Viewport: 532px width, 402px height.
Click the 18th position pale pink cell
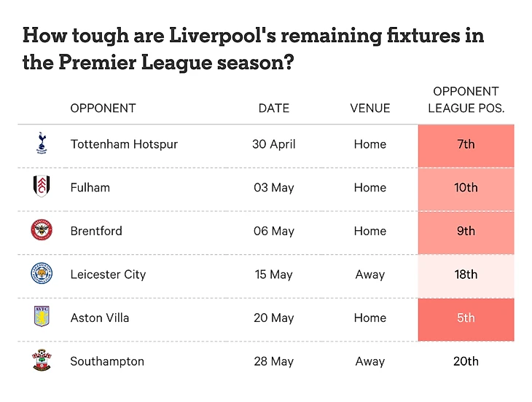[x=466, y=276]
